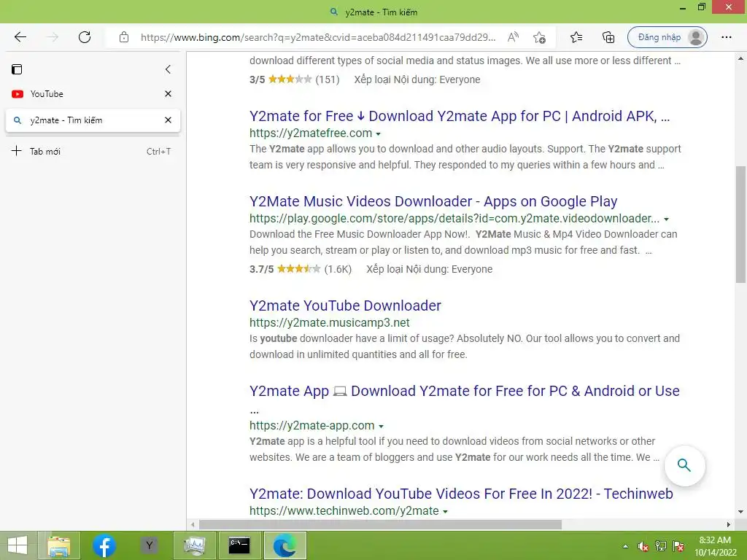
Task: Click the y2mate.musicamp3.net URL
Action: (329, 322)
